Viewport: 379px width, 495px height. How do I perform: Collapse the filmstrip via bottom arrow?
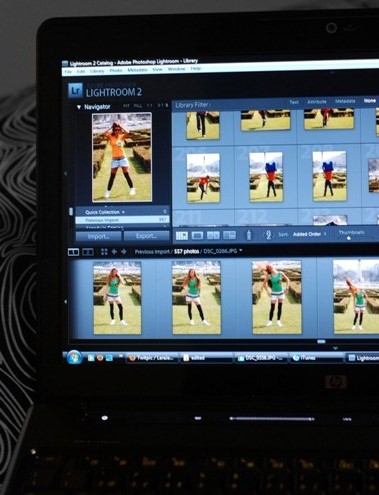(335, 348)
